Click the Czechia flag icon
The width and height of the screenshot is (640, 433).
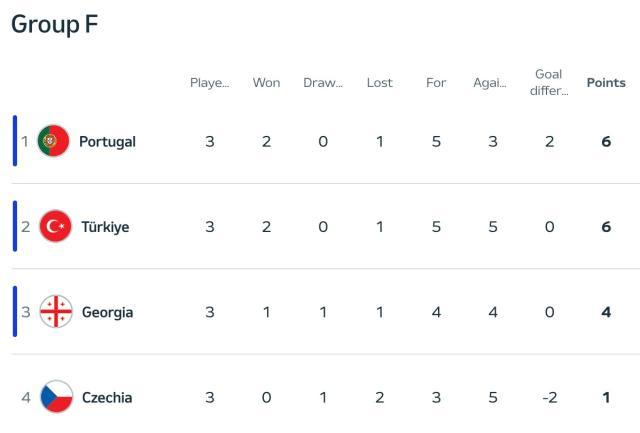click(56, 397)
